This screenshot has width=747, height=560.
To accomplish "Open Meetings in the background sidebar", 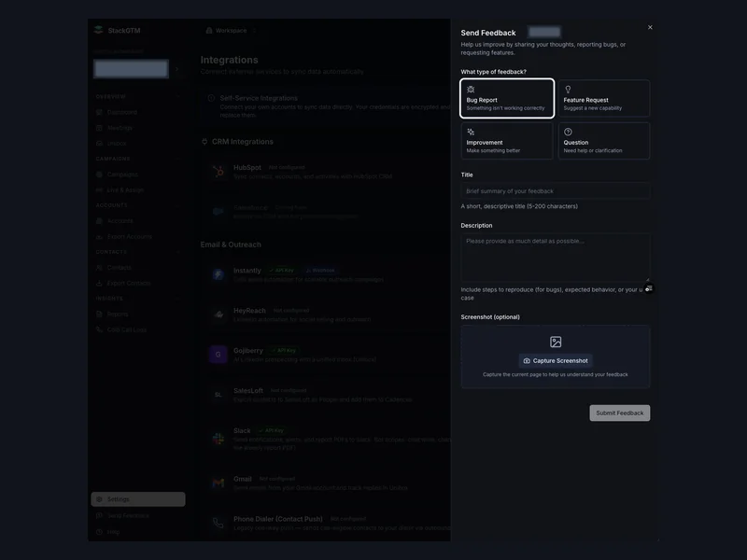I will (x=120, y=128).
